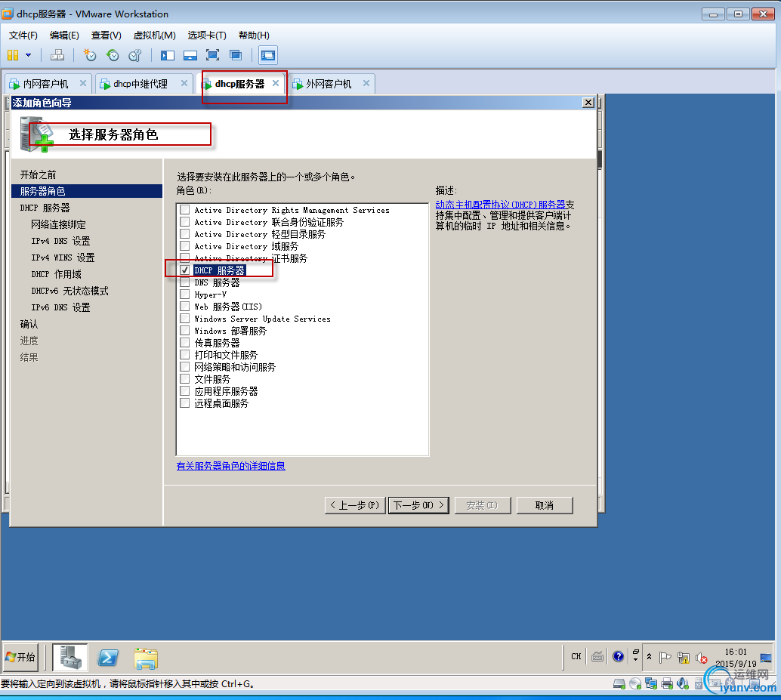781x700 pixels.
Task: Click the muted volume tray icon
Action: [x=701, y=658]
